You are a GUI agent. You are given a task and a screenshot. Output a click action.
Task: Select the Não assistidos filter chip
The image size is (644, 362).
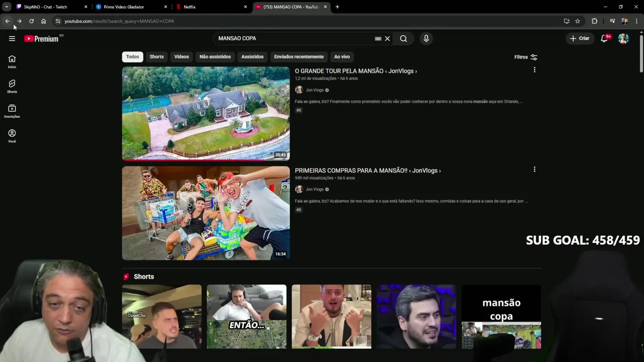point(215,57)
